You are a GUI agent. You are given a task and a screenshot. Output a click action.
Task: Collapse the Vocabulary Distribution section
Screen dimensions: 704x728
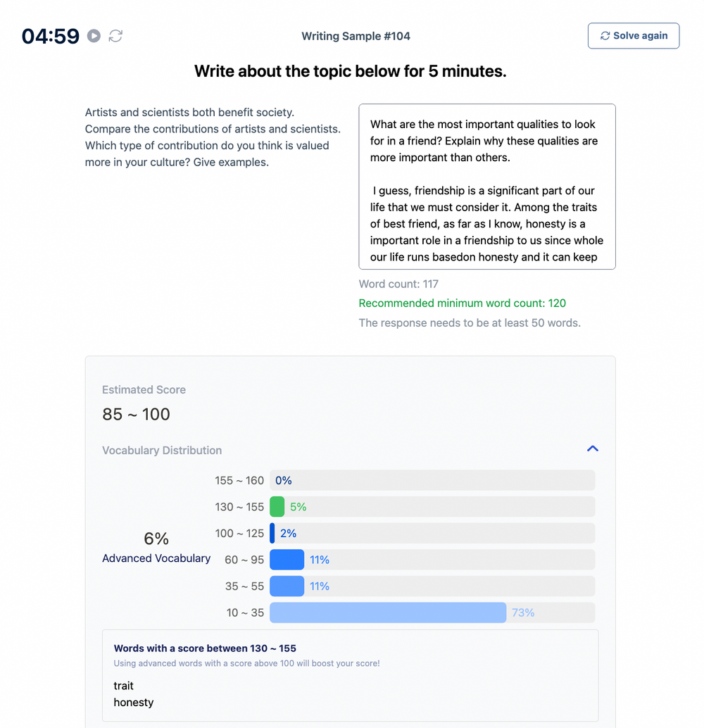(x=593, y=448)
